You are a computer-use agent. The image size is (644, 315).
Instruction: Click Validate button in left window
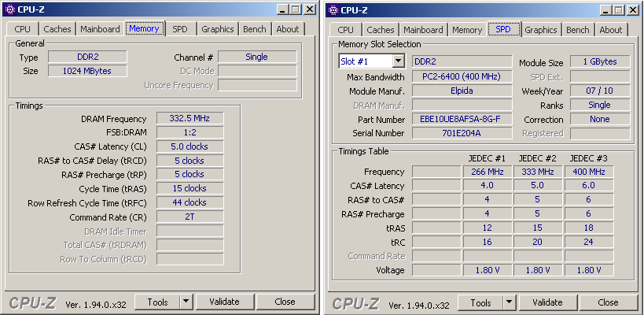point(225,302)
